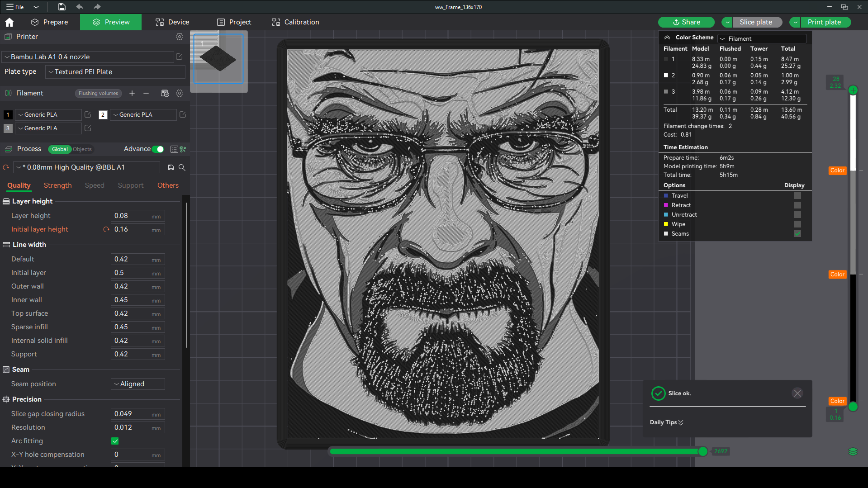
Task: Click horizontal move slider handle
Action: (703, 451)
